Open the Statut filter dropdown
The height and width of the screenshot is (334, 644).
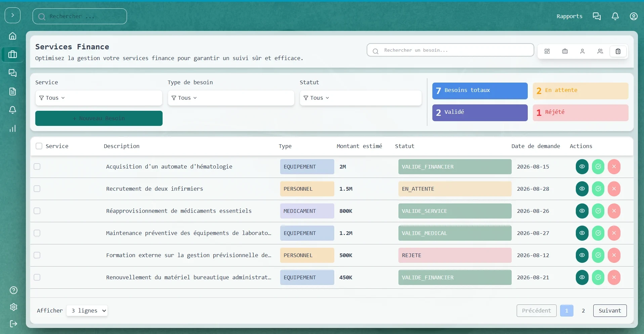360,98
